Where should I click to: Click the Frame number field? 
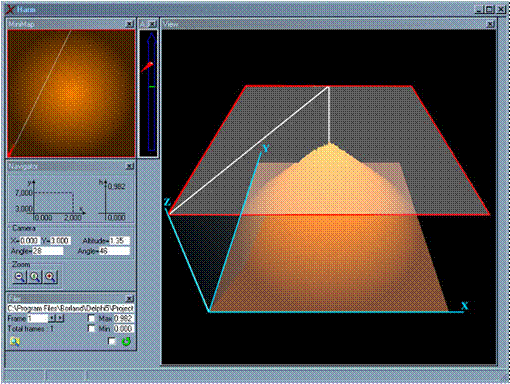pyautogui.click(x=38, y=318)
